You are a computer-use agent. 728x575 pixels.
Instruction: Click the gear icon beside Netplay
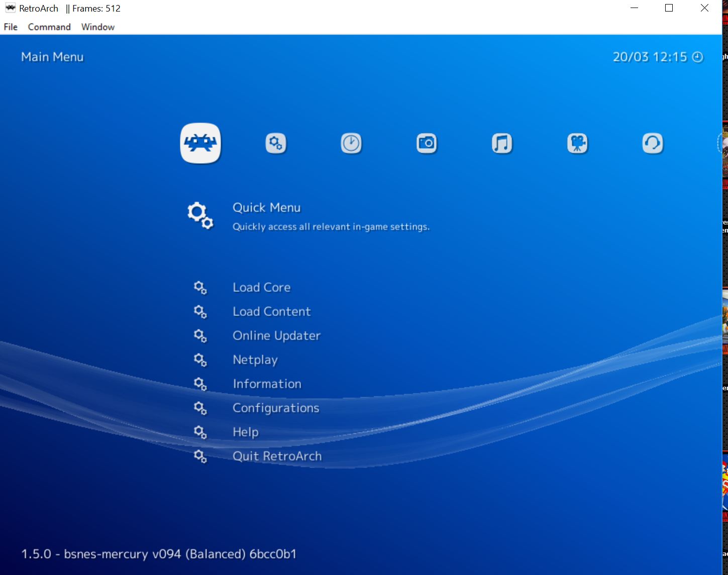point(200,360)
